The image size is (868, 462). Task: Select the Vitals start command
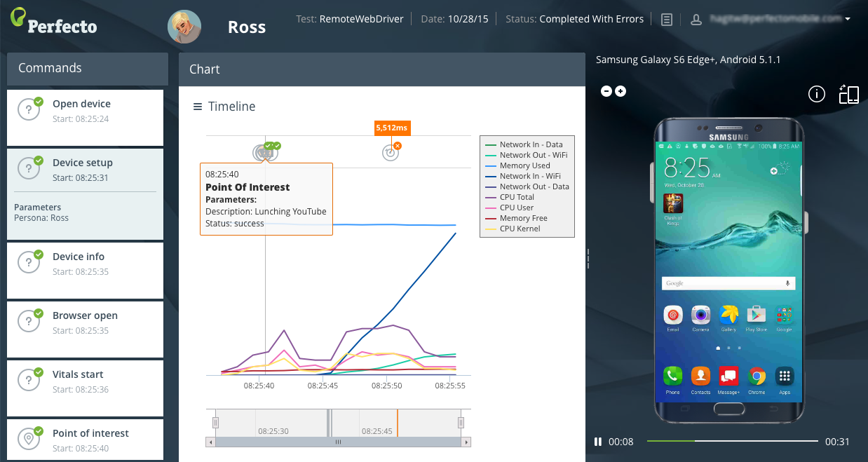click(85, 387)
